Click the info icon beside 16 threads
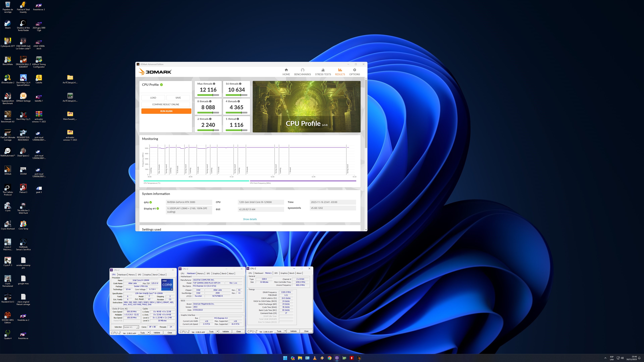644x362 pixels. point(240,84)
